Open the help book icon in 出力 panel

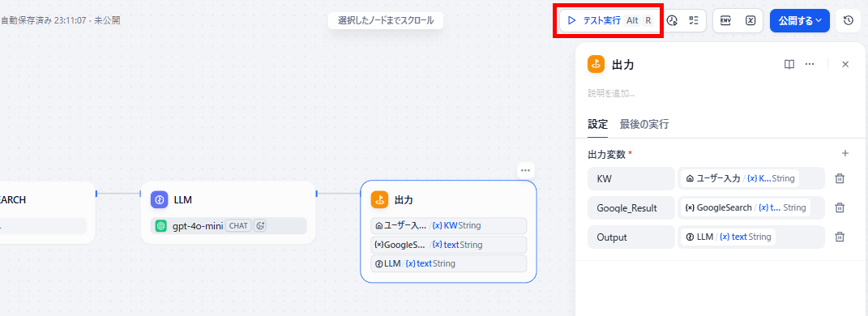[789, 64]
